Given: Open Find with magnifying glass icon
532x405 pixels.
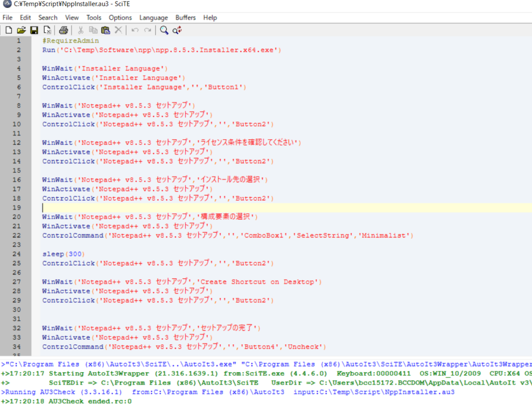Looking at the screenshot, I should 164,30.
